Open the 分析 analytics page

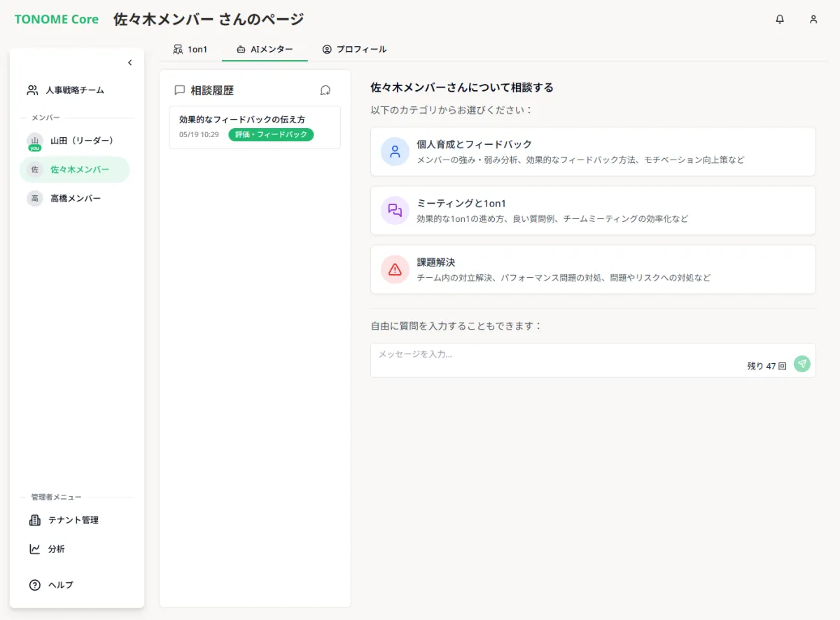tap(56, 549)
